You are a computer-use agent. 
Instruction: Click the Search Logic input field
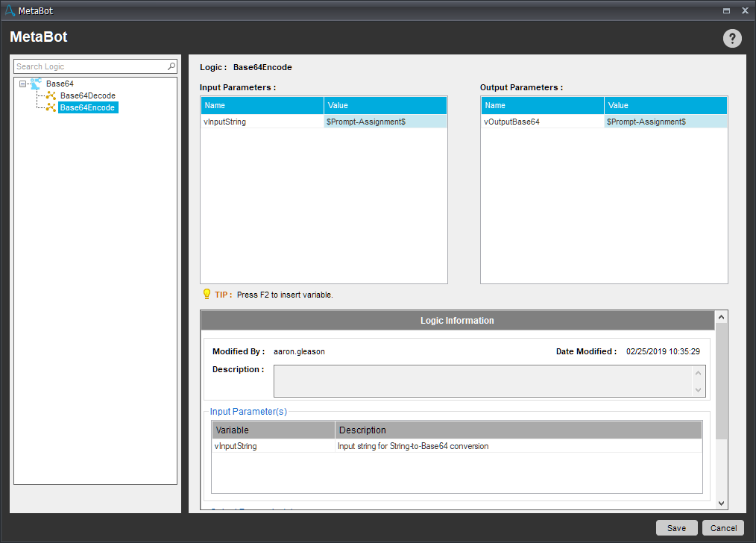[x=89, y=66]
